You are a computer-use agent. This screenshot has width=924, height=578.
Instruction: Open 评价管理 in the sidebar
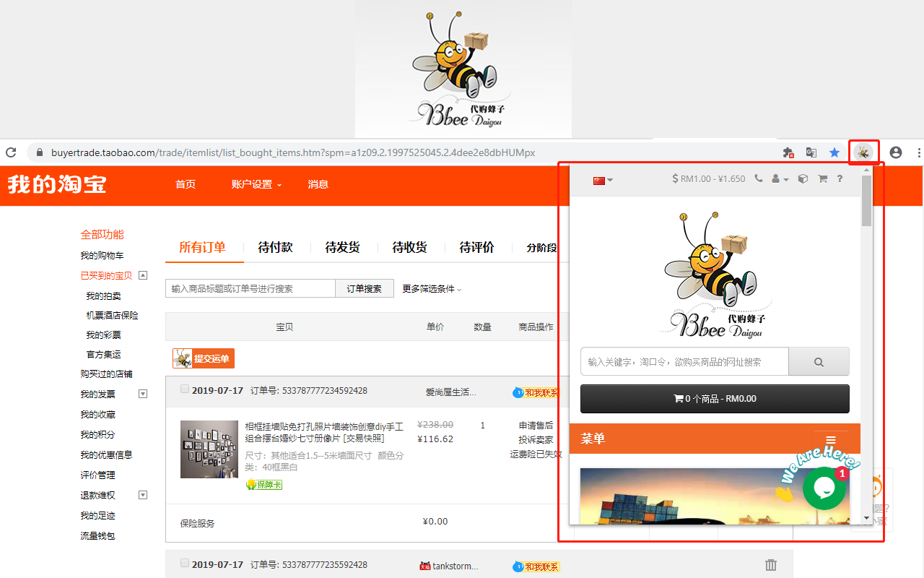97,475
